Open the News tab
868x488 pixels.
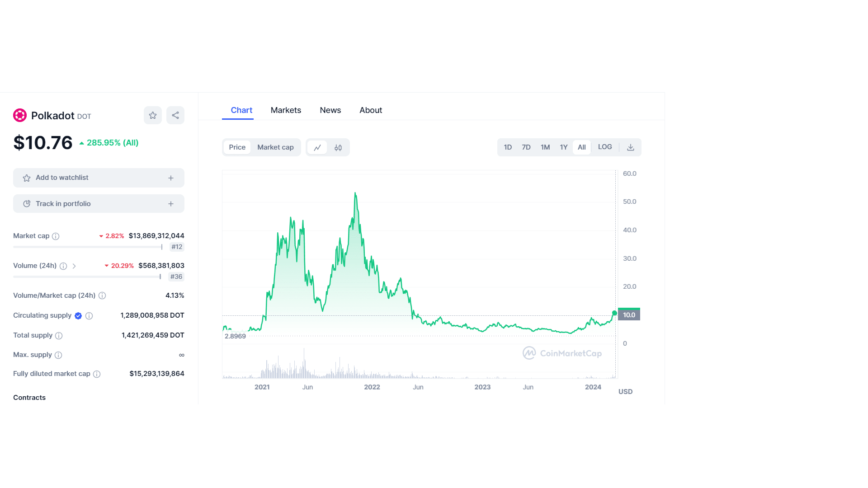tap(330, 110)
